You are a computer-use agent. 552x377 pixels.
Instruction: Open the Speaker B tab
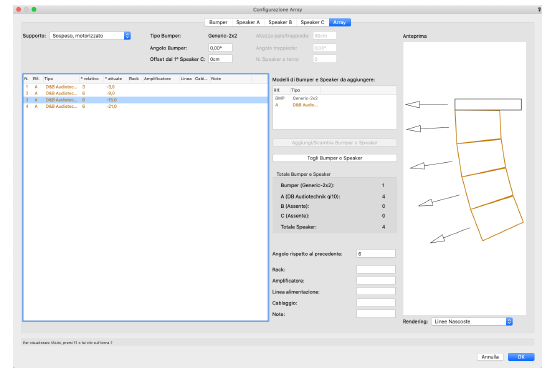[x=280, y=22]
